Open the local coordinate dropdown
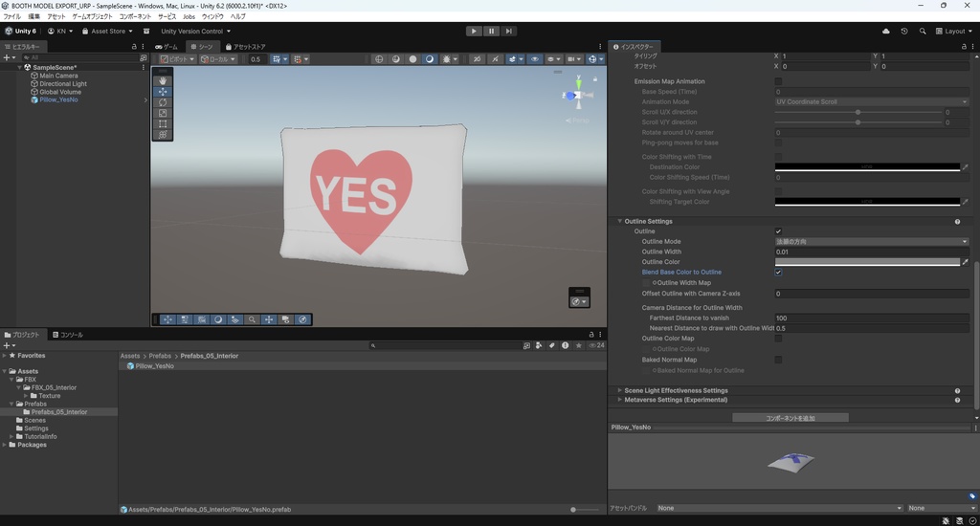 point(217,59)
